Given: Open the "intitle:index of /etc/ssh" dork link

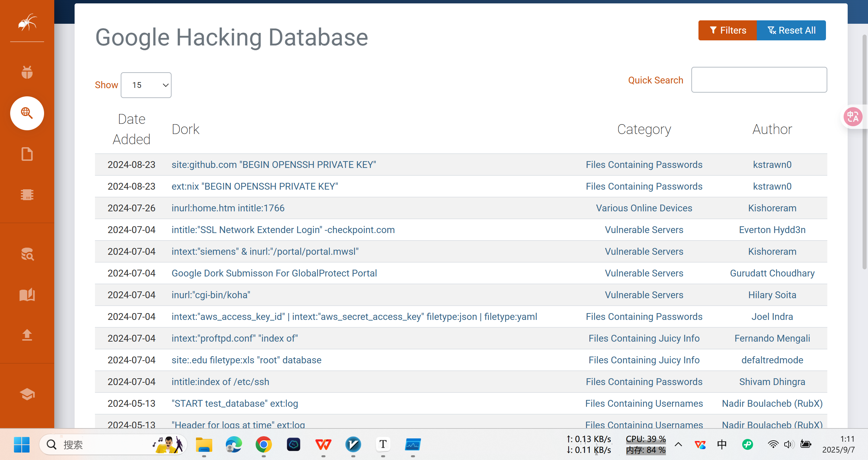Looking at the screenshot, I should point(220,382).
